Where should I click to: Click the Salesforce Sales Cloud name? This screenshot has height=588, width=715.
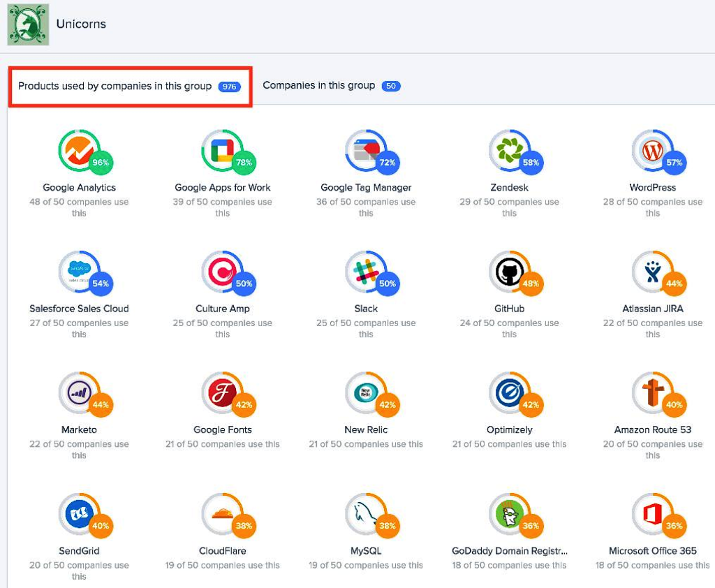tap(80, 309)
